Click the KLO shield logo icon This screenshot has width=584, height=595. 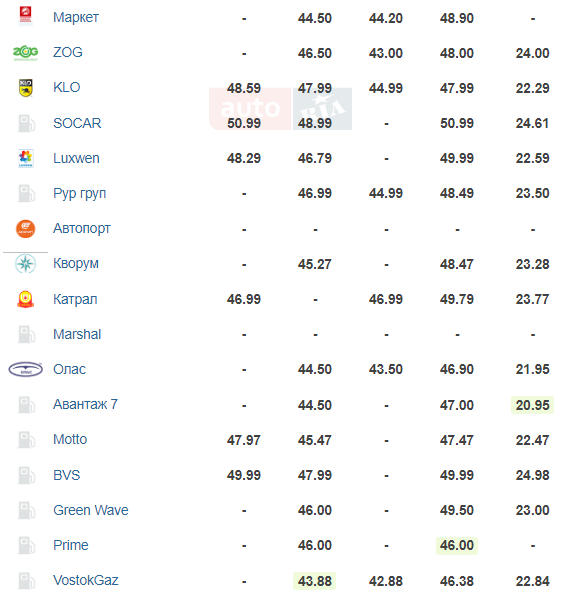pos(25,88)
